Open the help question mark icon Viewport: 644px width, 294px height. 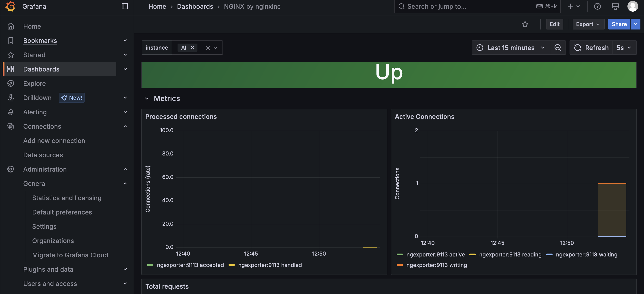click(x=597, y=6)
